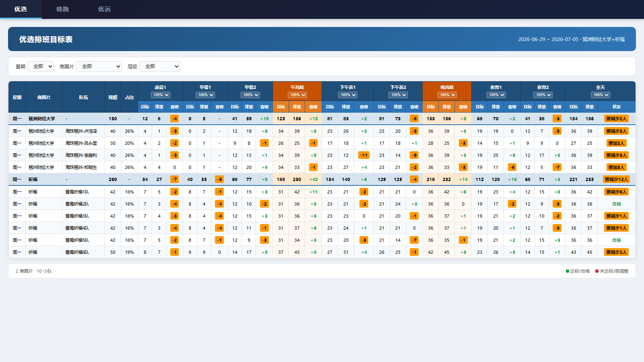Click the +18 早餐2 tolerance in 琶洲财经大学 summary
The height and width of the screenshot is (362, 644).
(264, 119)
